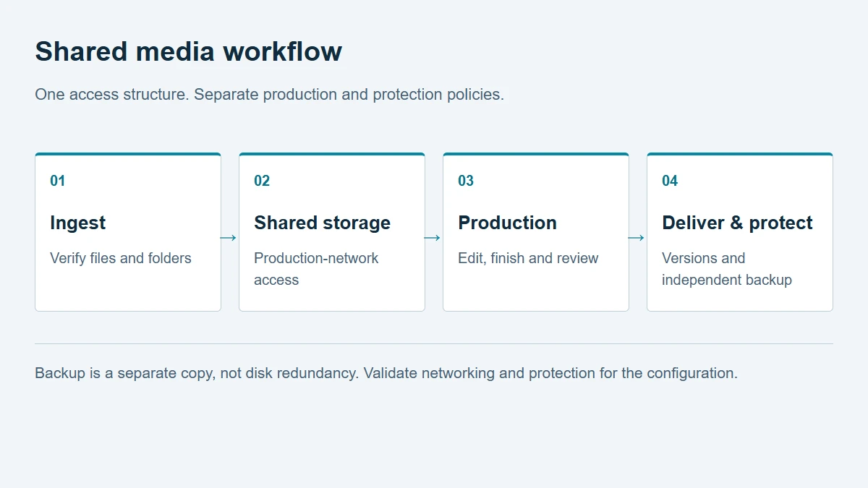This screenshot has width=868, height=488.
Task: Click step number 04
Action: point(670,181)
